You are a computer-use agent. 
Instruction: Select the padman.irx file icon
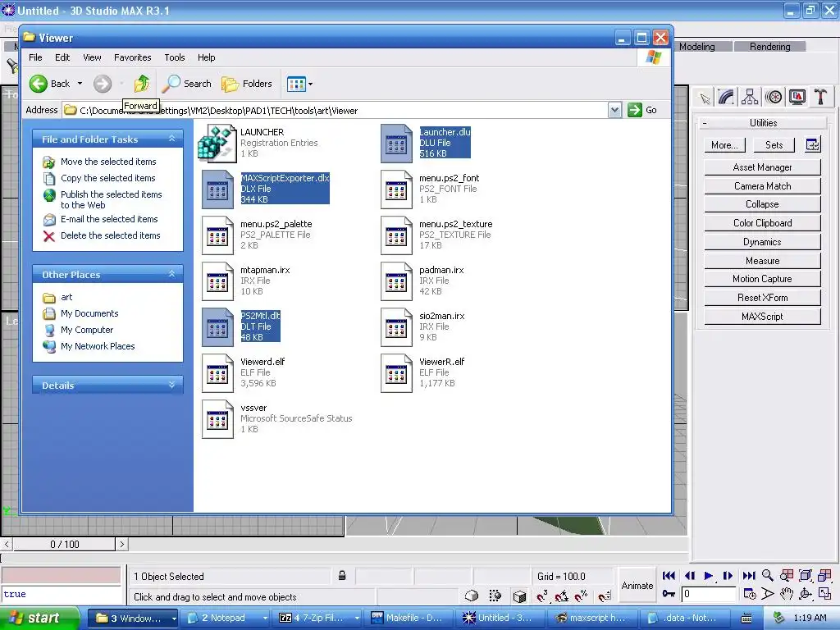pos(396,281)
